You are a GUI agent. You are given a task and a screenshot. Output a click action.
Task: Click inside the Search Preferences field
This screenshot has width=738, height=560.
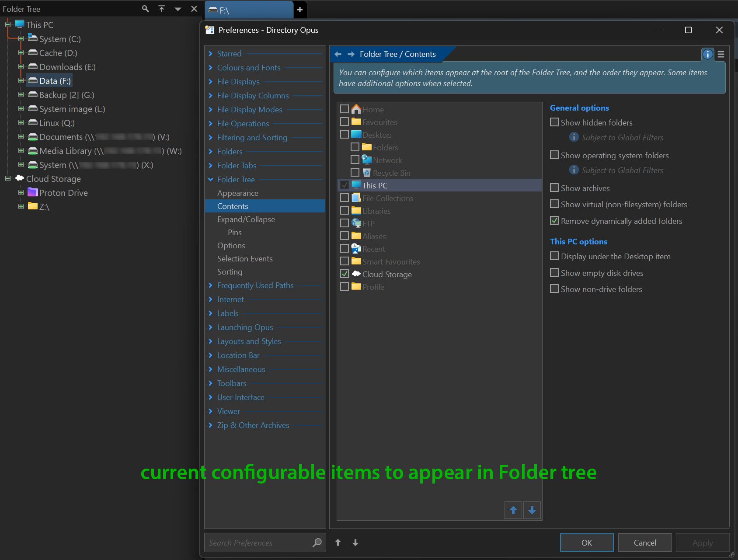pyautogui.click(x=258, y=543)
